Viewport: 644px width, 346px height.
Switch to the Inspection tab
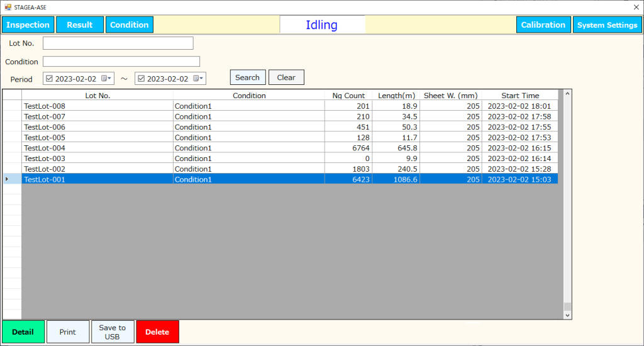28,25
